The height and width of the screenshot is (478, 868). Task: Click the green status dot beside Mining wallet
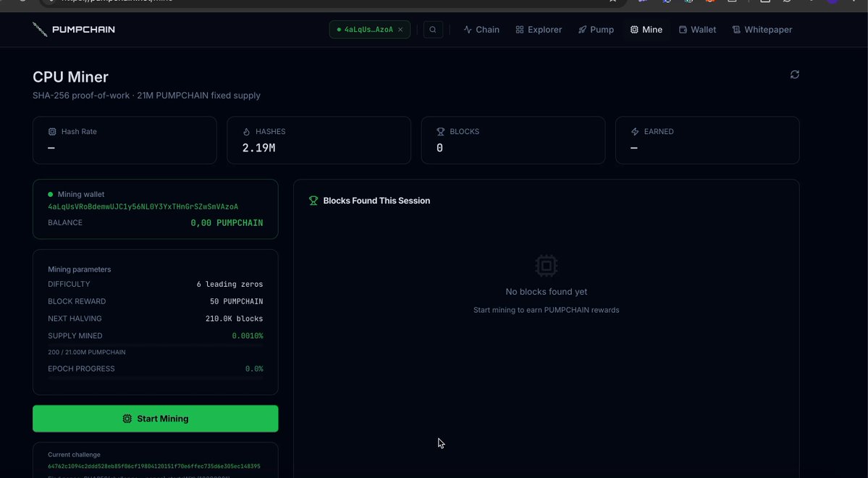click(x=51, y=194)
